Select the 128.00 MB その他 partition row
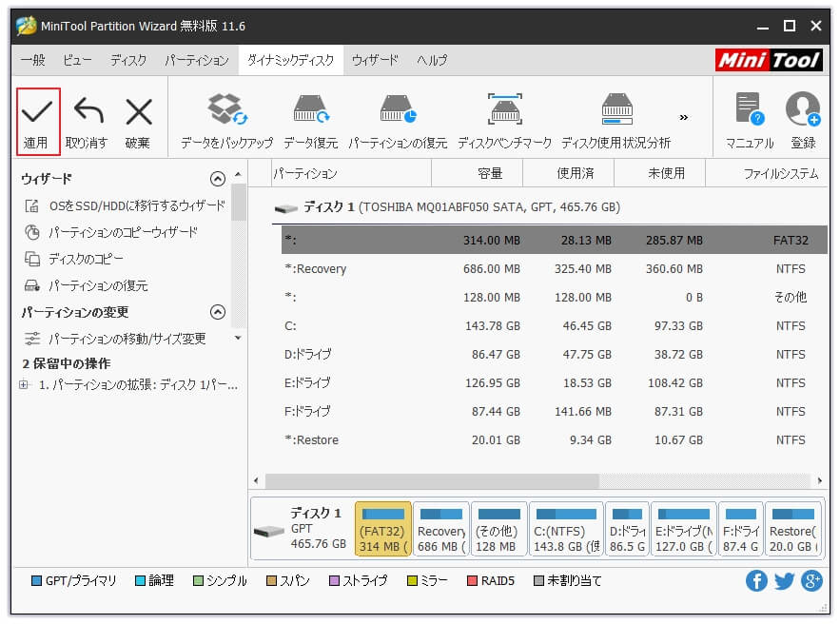 point(555,298)
